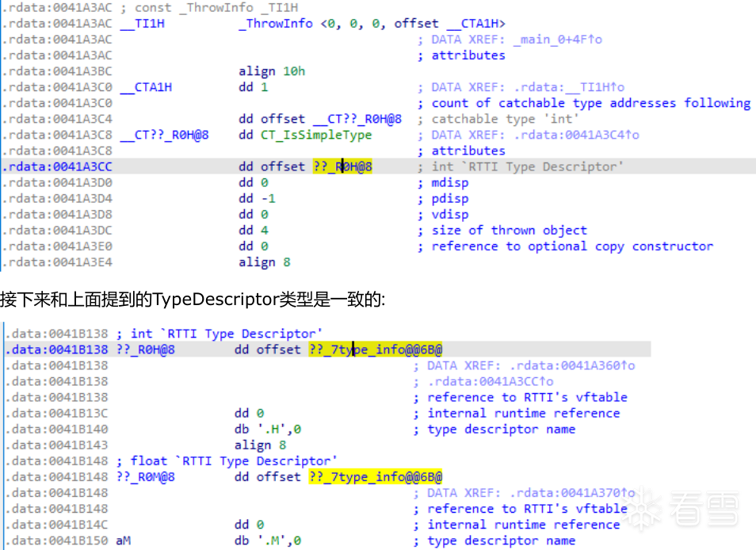Screen dimensions: 756x550
Task: Follow 'offset __CT??_R0H@8' operand at 0041A3C4
Action: click(331, 119)
